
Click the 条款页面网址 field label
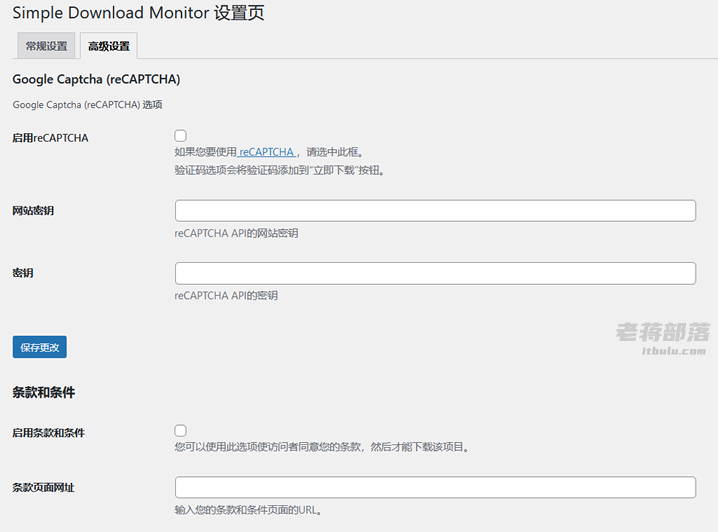click(44, 488)
